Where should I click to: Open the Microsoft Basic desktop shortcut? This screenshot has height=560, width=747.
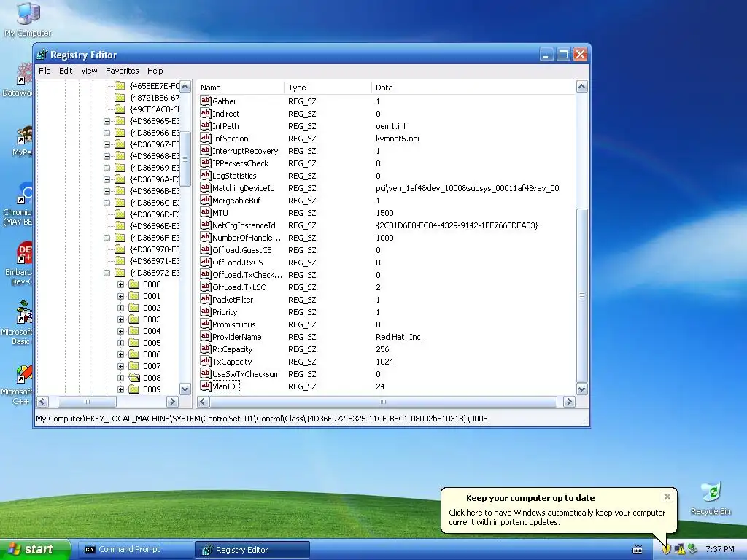tap(18, 323)
